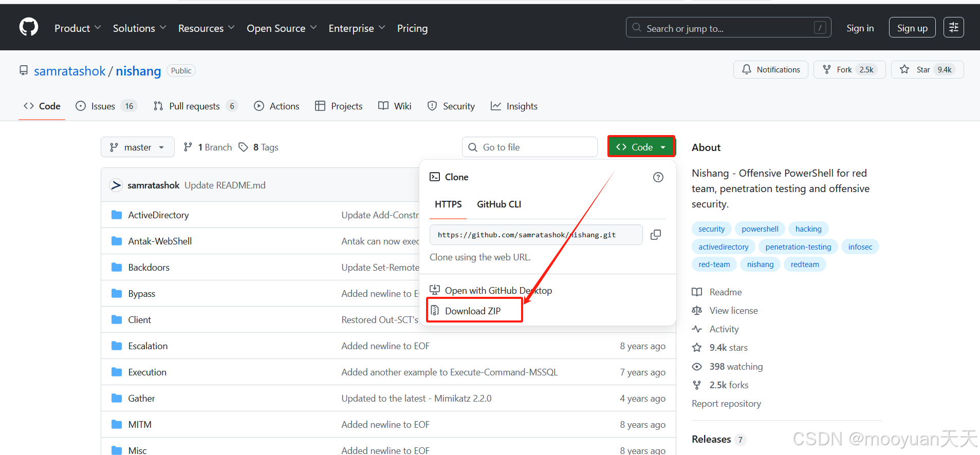Click the powershell topic tag
This screenshot has height=455, width=980.
pos(760,229)
